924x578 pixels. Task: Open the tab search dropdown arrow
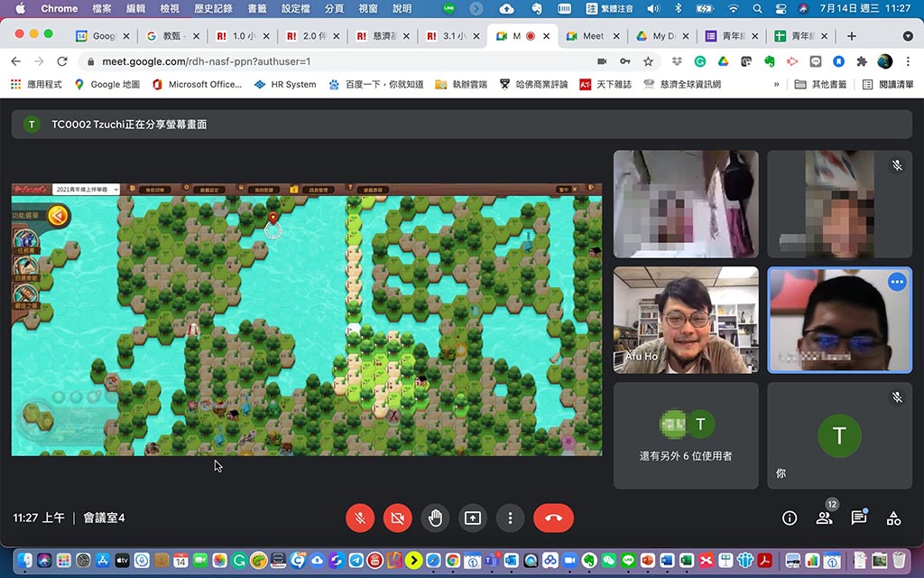[x=908, y=36]
